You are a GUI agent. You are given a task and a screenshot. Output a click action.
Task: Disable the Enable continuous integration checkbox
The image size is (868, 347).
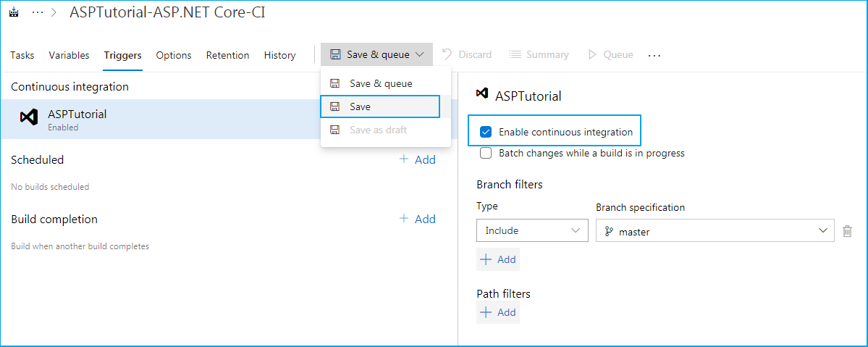pos(486,132)
